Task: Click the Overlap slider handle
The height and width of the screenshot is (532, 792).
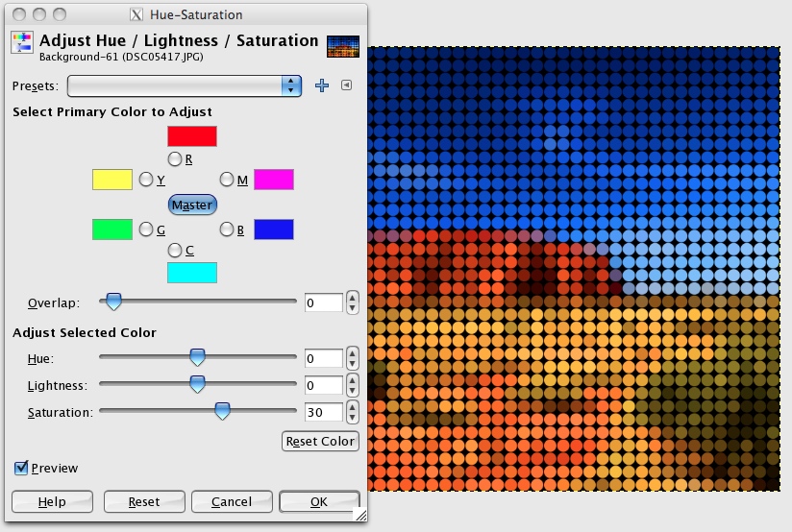Action: pyautogui.click(x=113, y=302)
